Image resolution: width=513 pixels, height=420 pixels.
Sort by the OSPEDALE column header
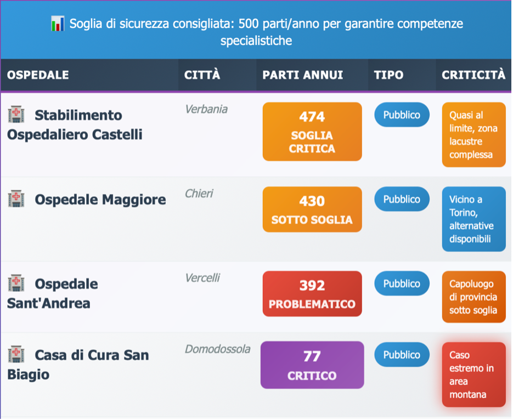point(38,75)
